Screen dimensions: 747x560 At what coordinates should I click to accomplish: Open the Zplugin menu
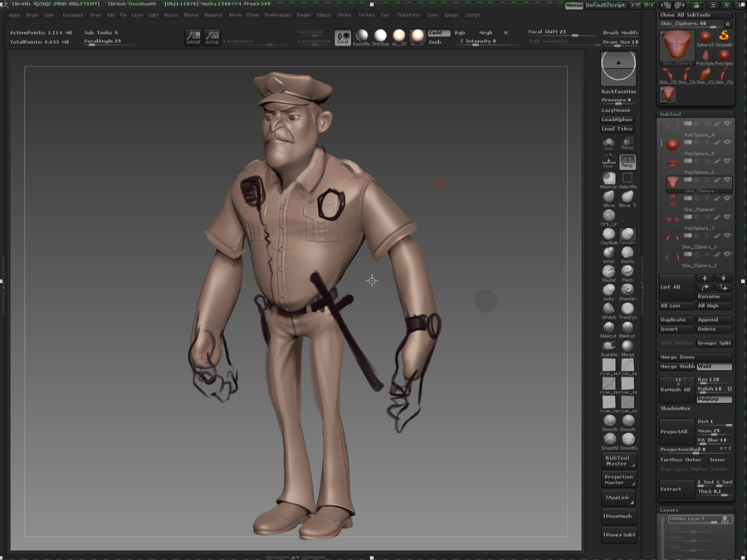[451, 15]
